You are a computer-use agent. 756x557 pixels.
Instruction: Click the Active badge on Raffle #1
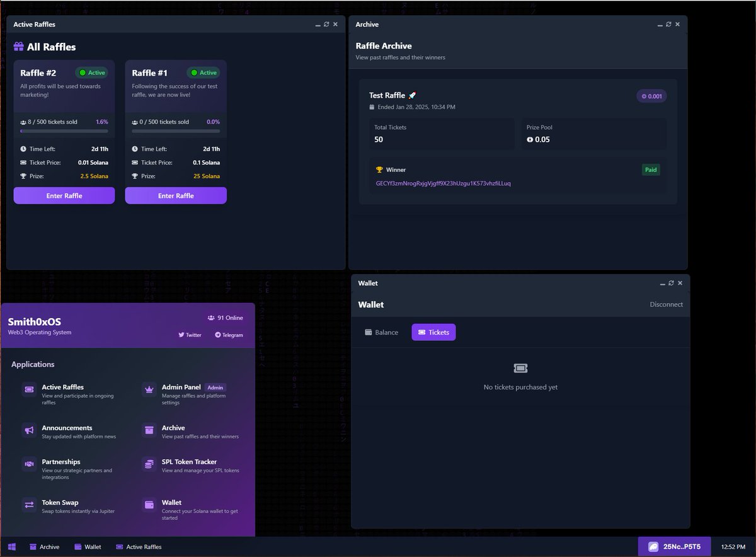[x=203, y=72]
